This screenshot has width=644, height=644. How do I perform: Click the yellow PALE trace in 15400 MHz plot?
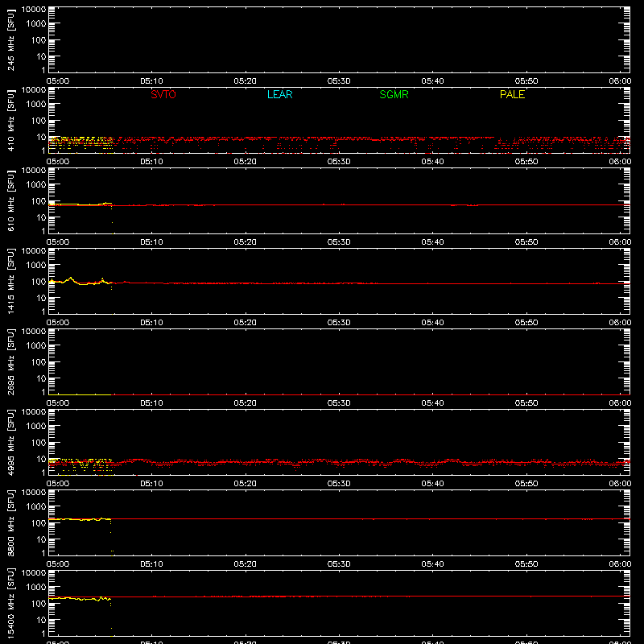pos(80,599)
